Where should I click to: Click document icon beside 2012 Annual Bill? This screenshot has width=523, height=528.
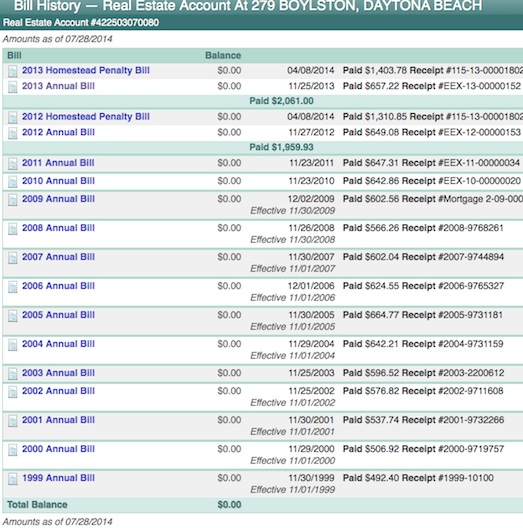13,133
